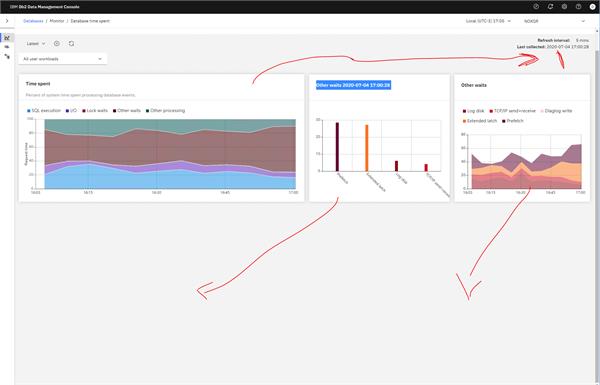
Task: Click the Monitor breadcrumb item
Action: [x=57, y=21]
